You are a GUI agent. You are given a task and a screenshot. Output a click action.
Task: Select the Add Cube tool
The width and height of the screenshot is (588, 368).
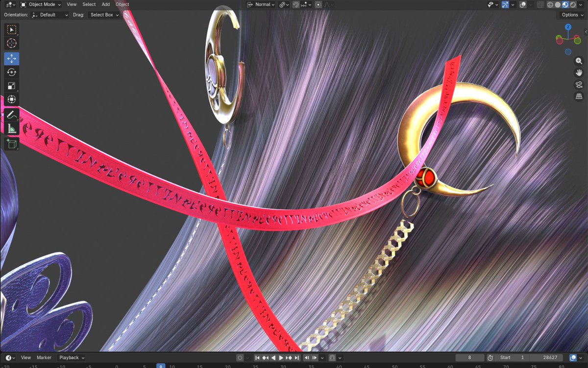point(12,144)
